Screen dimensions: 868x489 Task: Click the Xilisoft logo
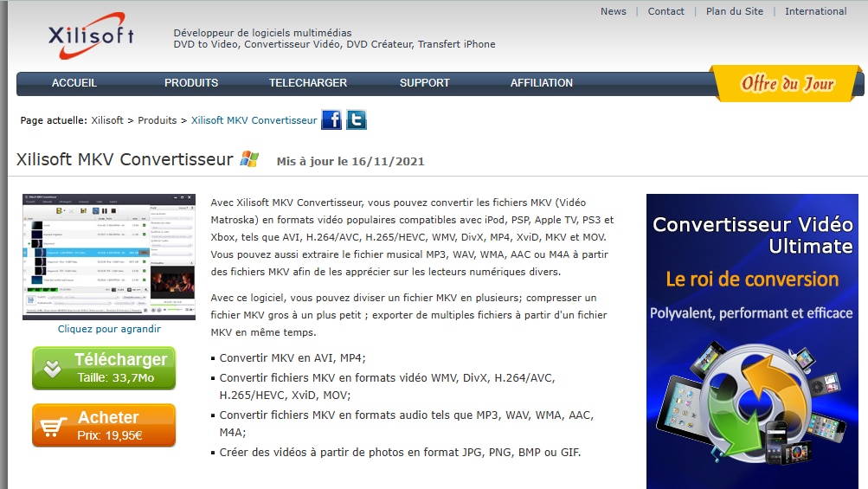(x=92, y=35)
